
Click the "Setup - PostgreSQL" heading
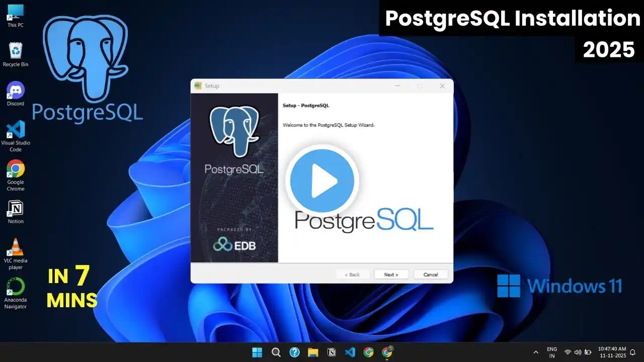306,106
